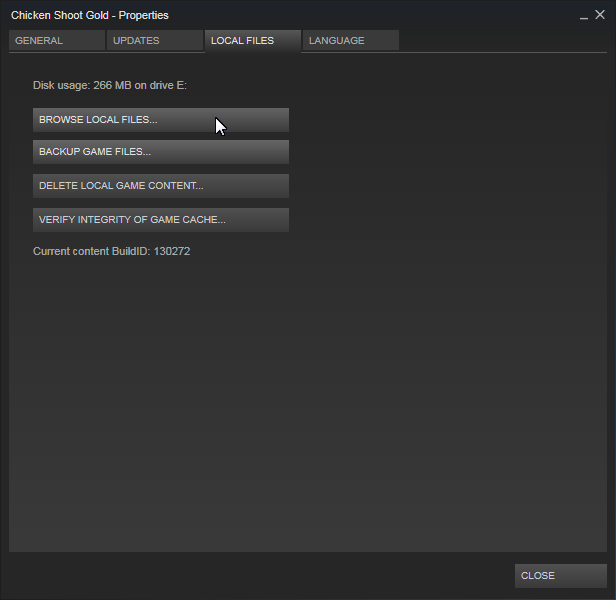
Task: Close the properties dialog with Close button
Action: tap(561, 576)
